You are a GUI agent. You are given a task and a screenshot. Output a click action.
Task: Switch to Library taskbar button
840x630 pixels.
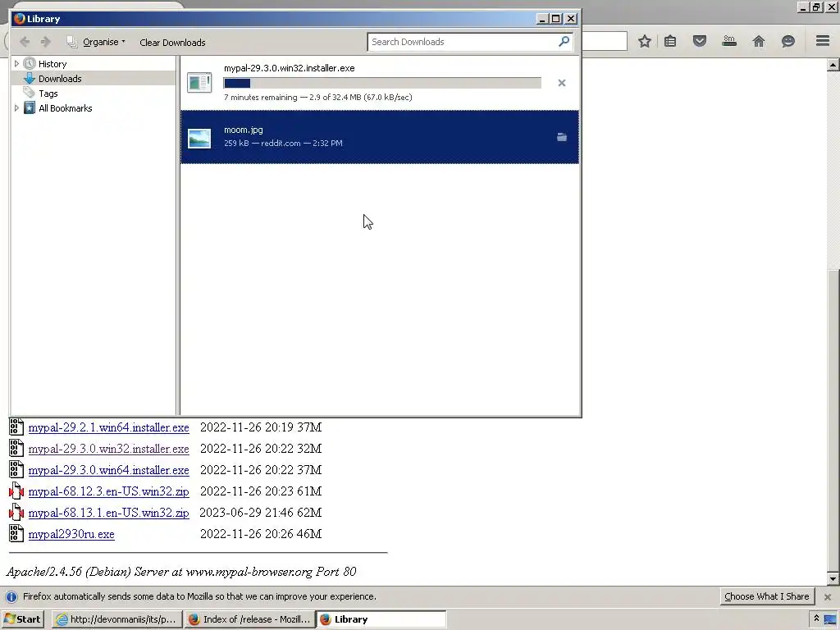(x=381, y=619)
